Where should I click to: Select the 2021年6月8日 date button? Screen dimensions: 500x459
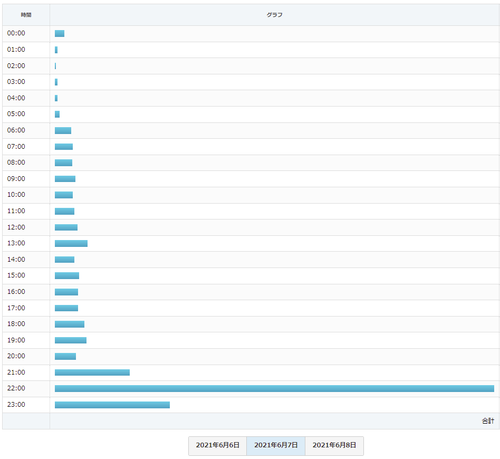point(334,445)
